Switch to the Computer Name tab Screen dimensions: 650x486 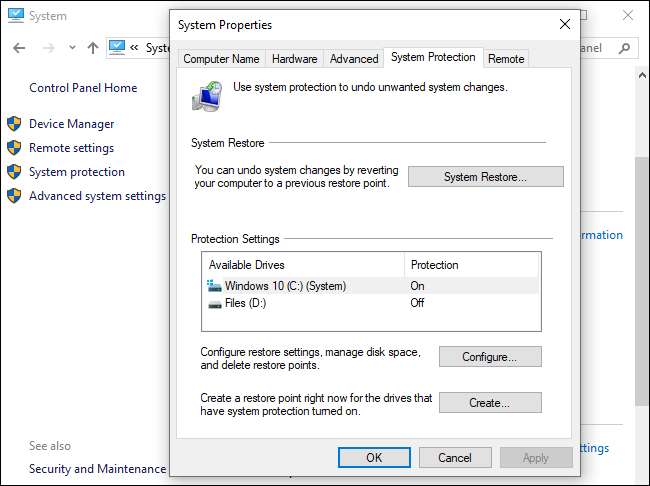tap(221, 59)
